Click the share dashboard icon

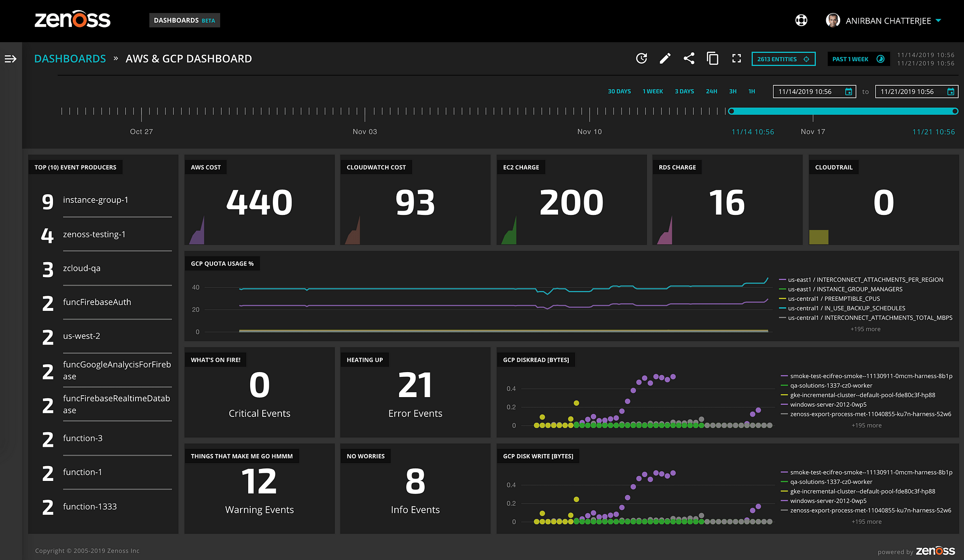689,59
